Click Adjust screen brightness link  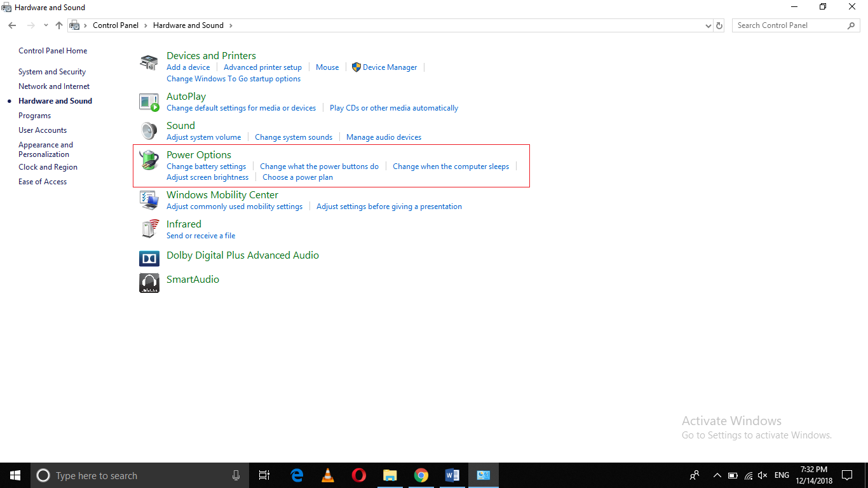pyautogui.click(x=207, y=177)
